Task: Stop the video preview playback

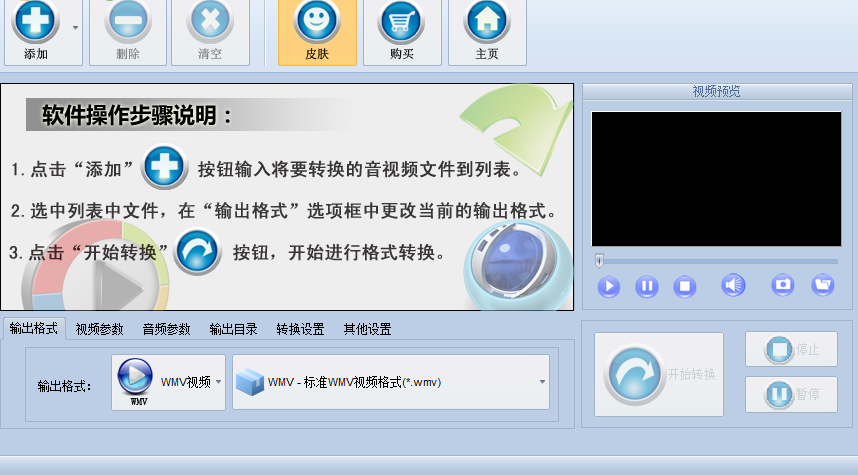Action: point(684,286)
